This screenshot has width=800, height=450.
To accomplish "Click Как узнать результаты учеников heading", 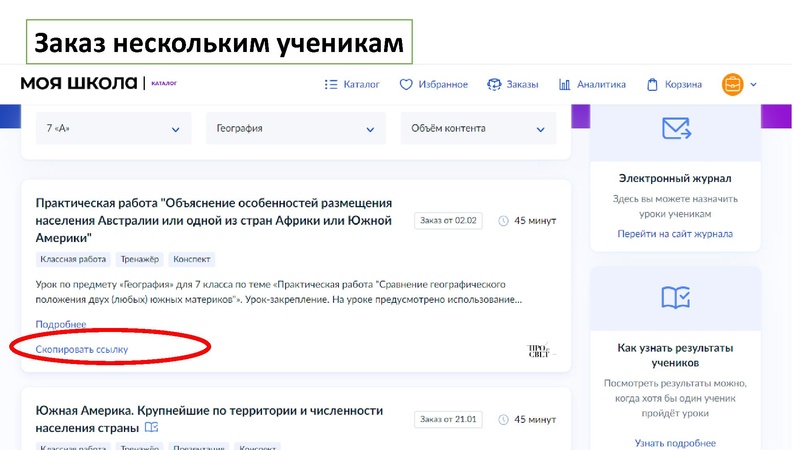I will click(x=675, y=355).
